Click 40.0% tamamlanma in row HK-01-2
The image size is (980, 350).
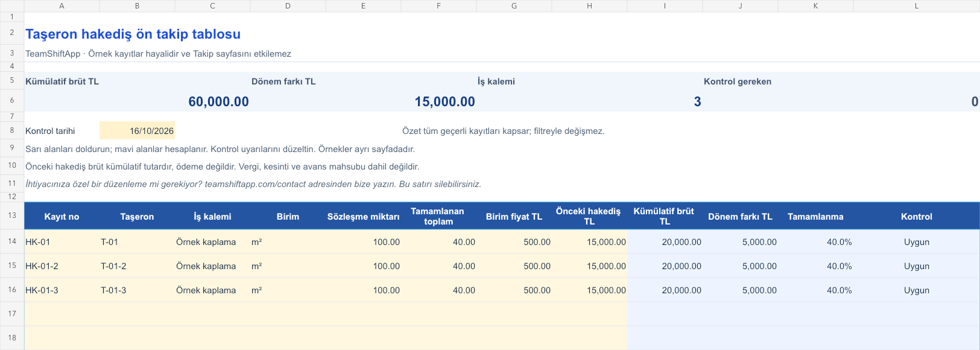point(815,266)
